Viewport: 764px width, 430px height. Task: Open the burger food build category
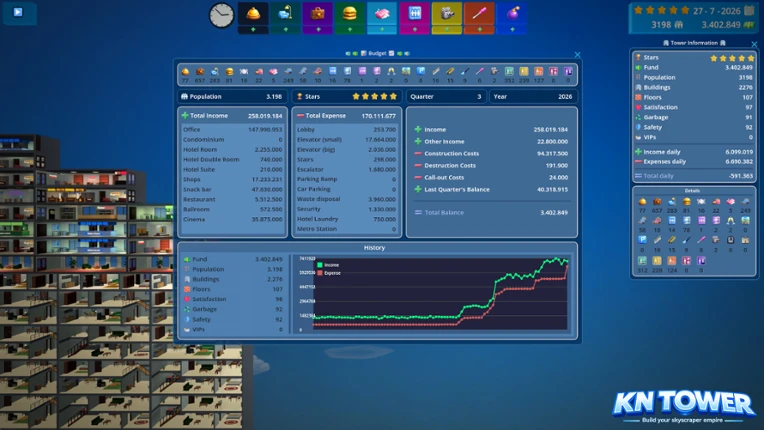(350, 14)
